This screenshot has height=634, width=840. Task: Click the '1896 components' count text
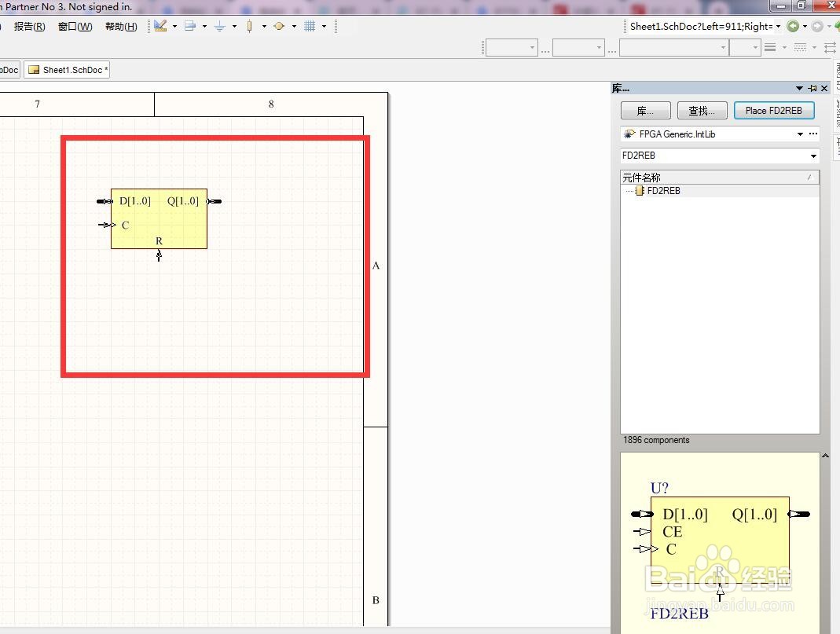(x=656, y=440)
